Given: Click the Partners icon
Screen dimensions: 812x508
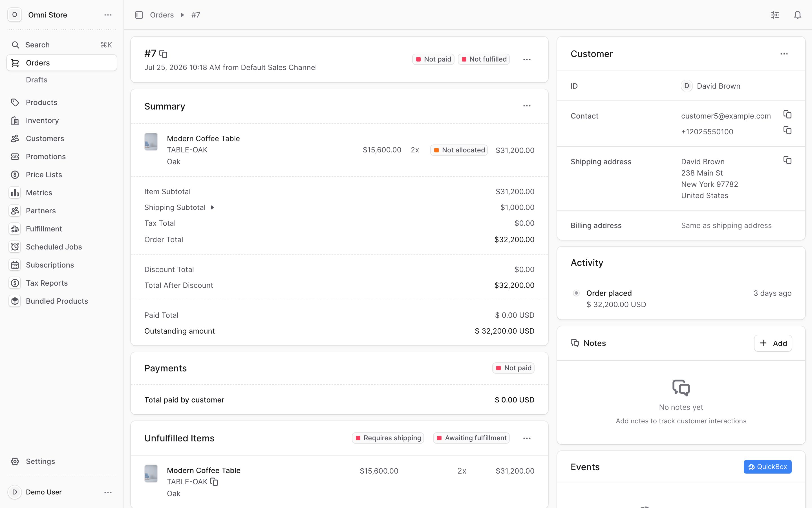Looking at the screenshot, I should point(15,211).
